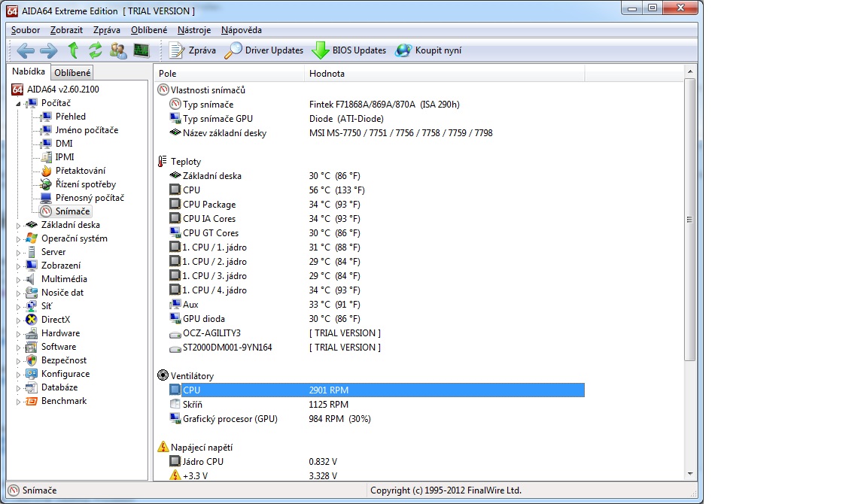The width and height of the screenshot is (867, 504).
Task: Click Koupit nyní to buy
Action: click(428, 50)
